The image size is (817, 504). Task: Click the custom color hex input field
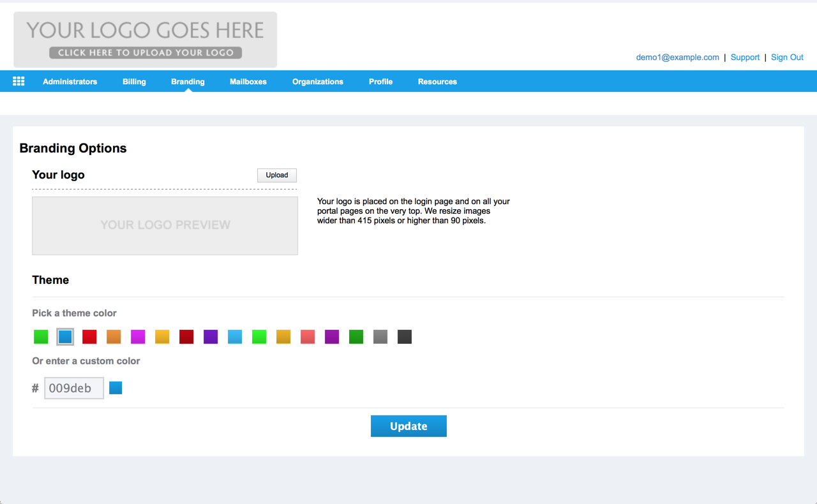74,388
